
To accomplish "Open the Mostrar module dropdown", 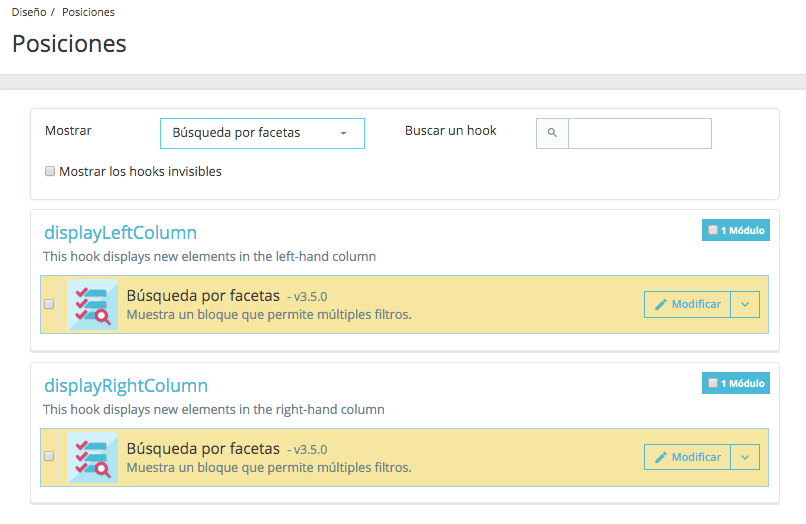I will (x=262, y=133).
